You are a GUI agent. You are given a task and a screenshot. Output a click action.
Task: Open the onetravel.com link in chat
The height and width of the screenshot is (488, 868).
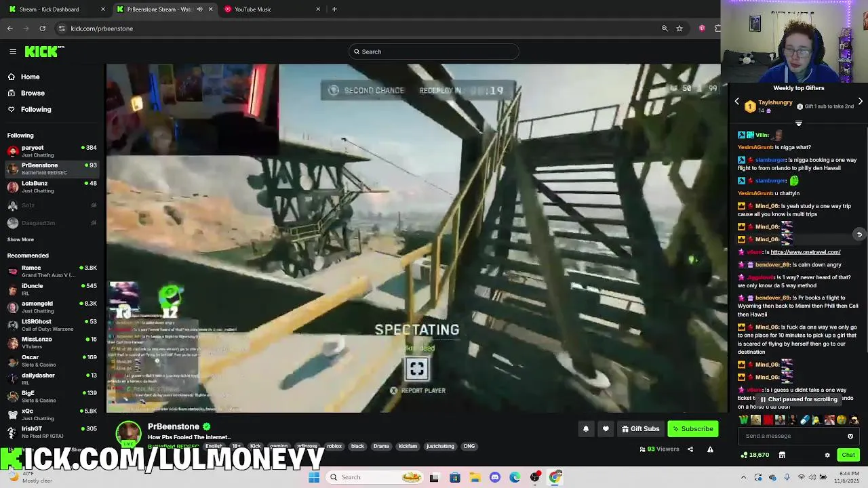click(806, 252)
